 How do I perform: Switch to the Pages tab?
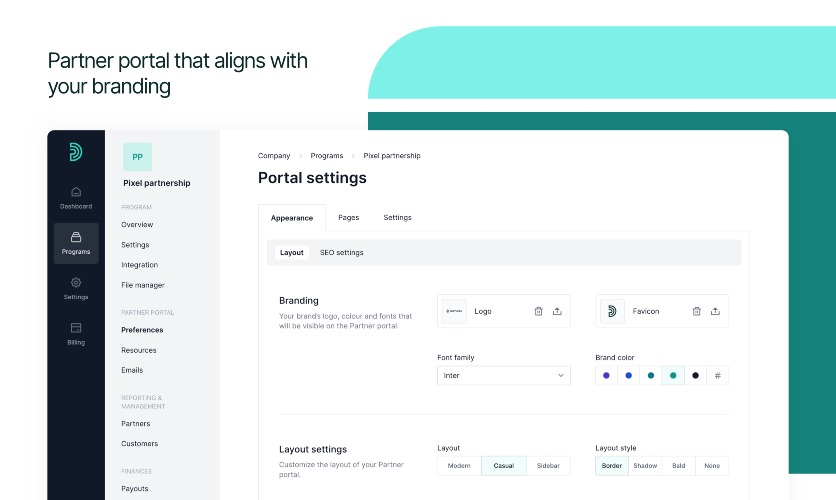point(349,217)
